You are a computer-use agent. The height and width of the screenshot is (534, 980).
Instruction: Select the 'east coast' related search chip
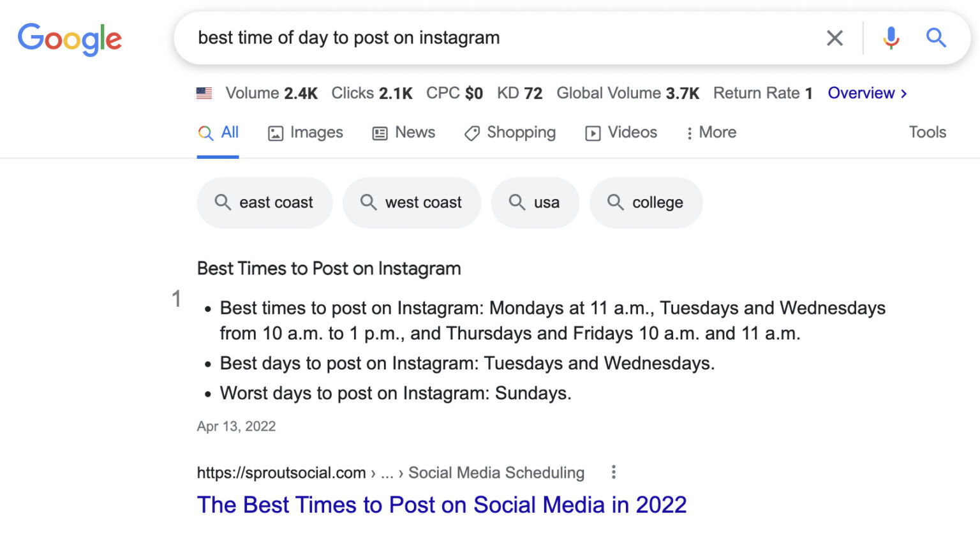(x=264, y=202)
